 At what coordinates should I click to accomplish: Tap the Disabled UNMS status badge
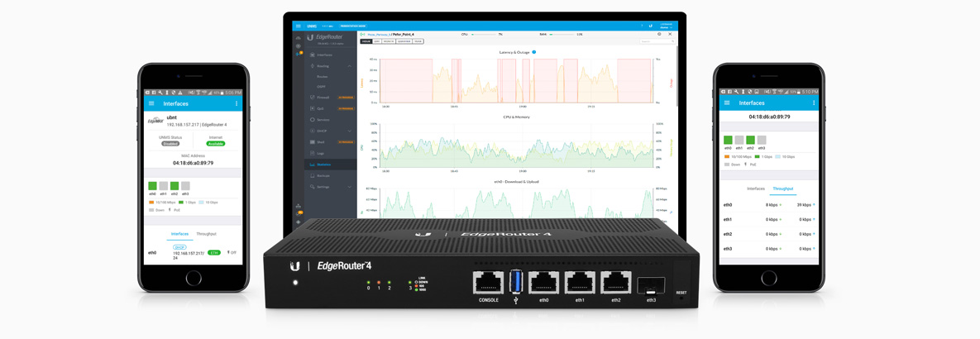170,144
